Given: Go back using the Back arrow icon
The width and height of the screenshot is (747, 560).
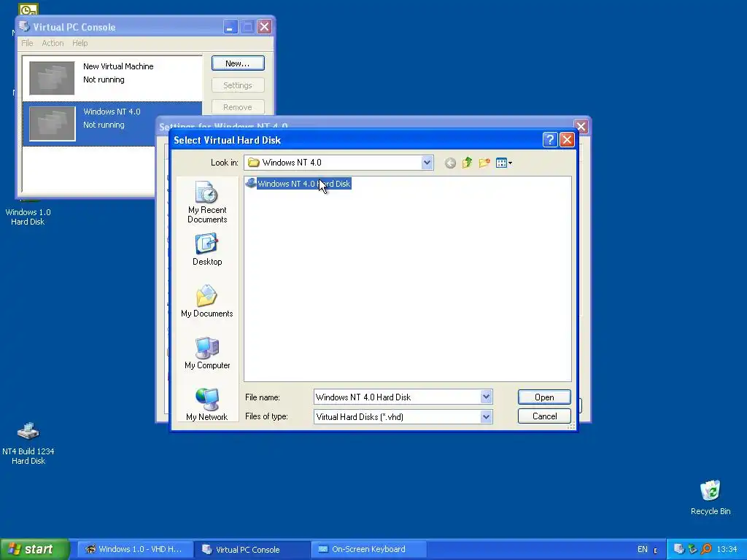Looking at the screenshot, I should [x=450, y=163].
